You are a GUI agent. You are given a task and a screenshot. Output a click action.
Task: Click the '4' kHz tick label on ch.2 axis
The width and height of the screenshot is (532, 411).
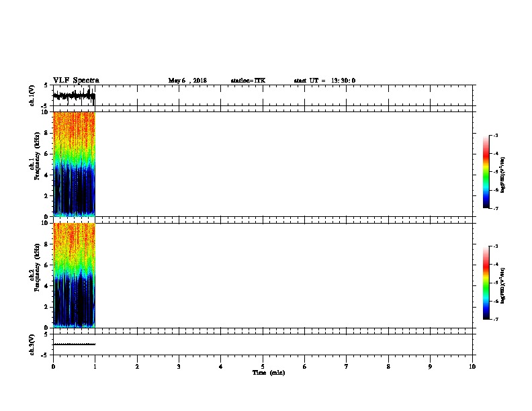(46, 286)
